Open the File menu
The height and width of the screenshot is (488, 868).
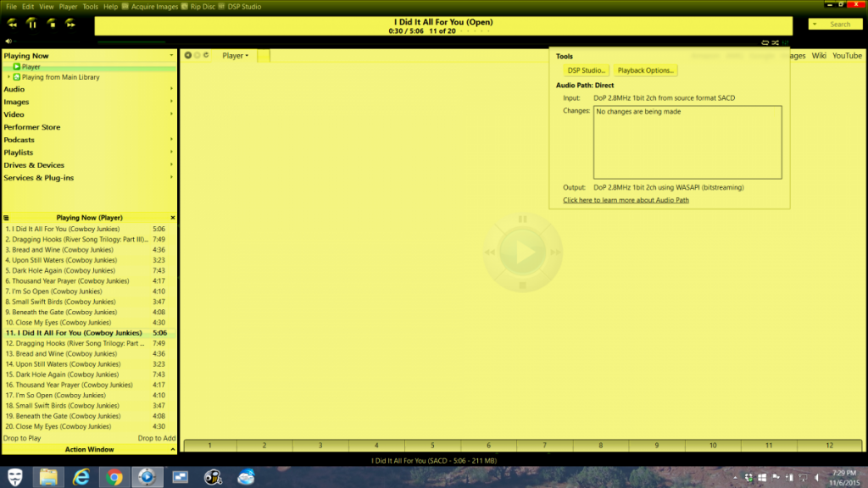tap(11, 7)
